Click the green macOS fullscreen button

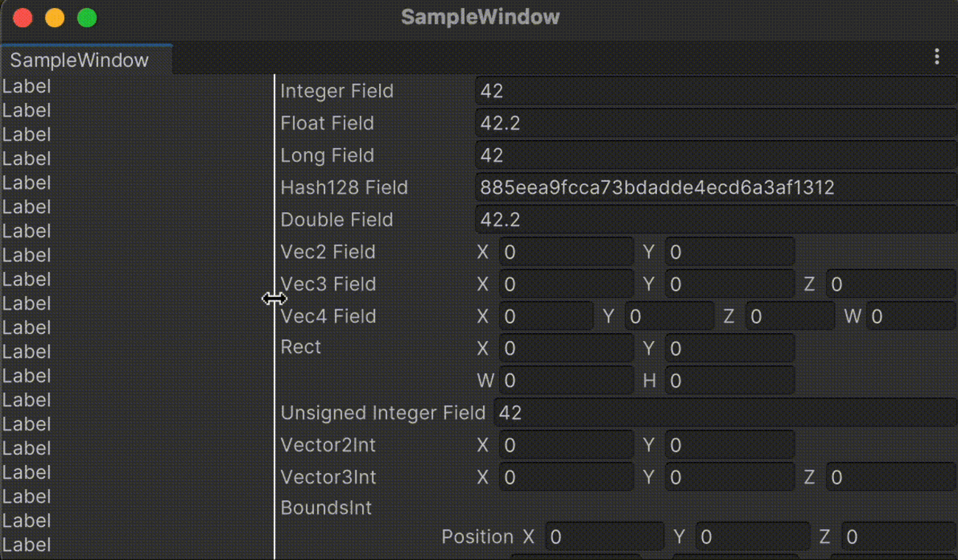click(87, 18)
